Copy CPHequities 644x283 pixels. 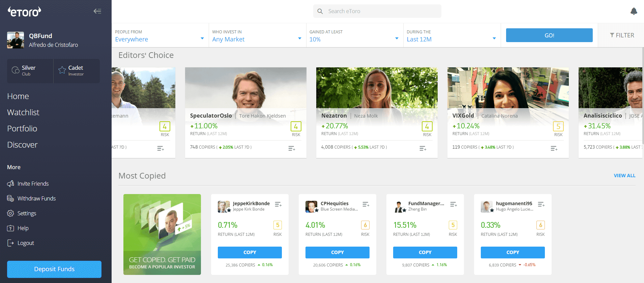[x=338, y=252]
